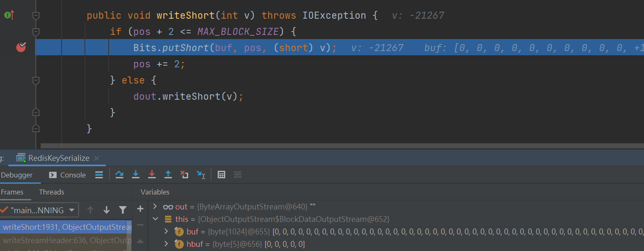Click the New Watch plus icon
Screen dimensions: 644x251
140,209
